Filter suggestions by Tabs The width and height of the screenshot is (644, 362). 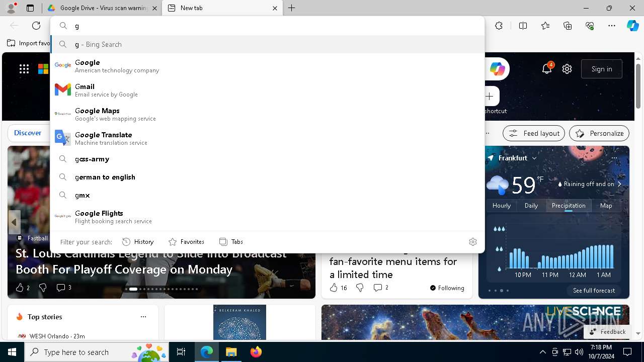pos(231,242)
